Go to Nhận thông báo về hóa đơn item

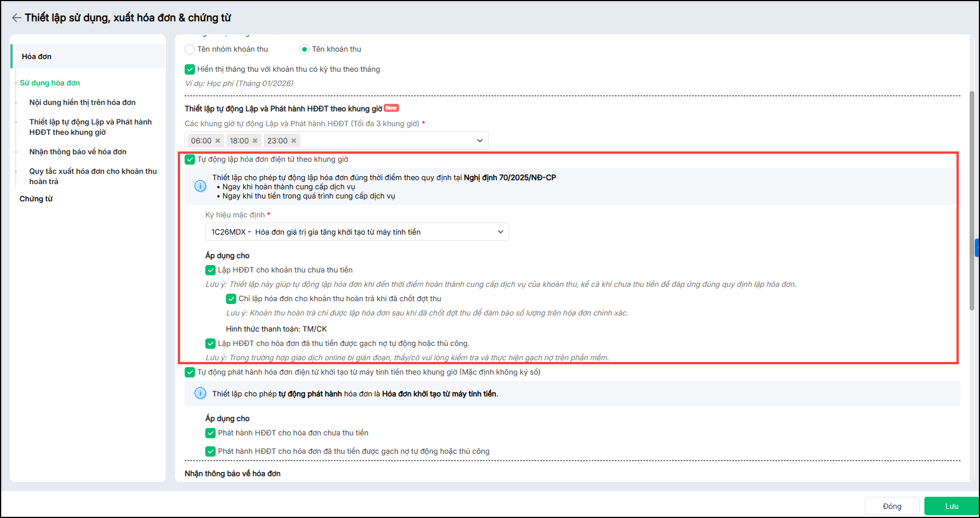pos(78,152)
